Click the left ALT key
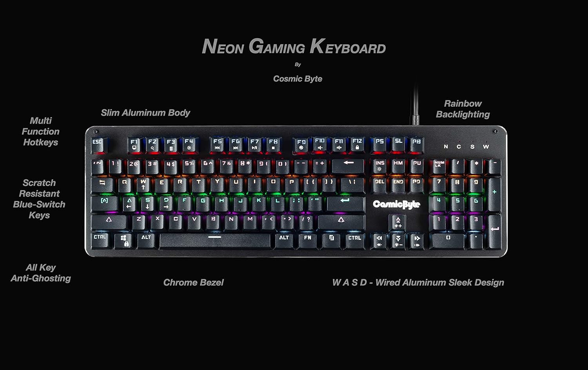This screenshot has width=588, height=370. [146, 241]
